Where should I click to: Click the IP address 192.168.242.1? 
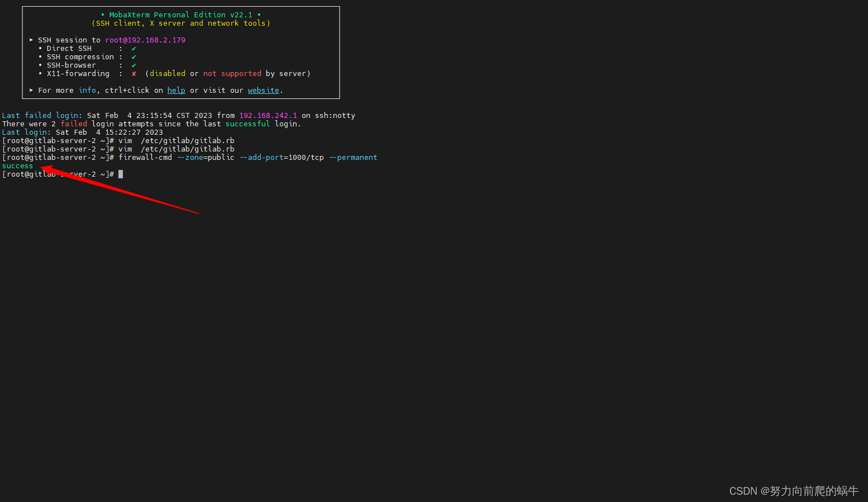coord(268,115)
